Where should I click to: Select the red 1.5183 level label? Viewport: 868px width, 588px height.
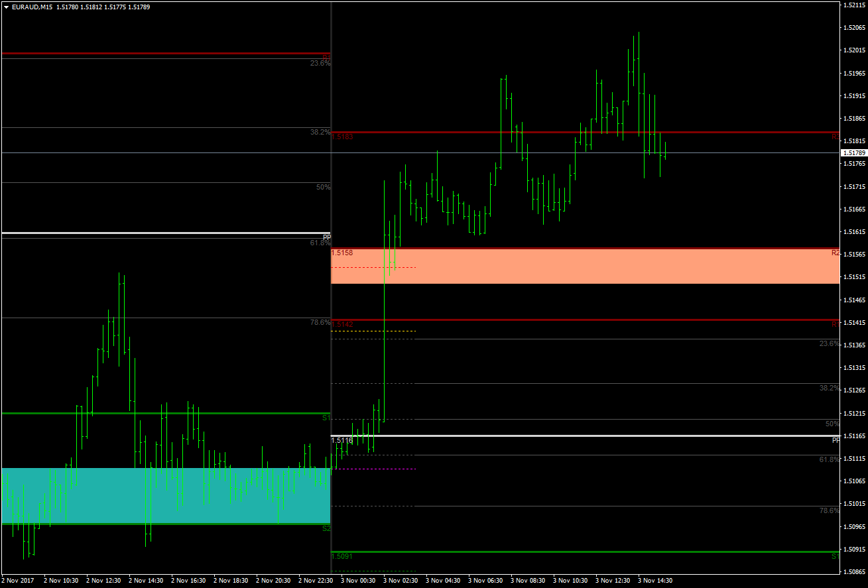point(343,137)
